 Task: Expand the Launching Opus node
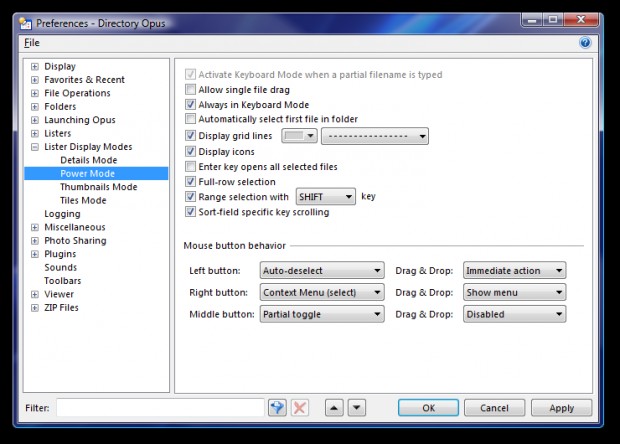click(35, 120)
